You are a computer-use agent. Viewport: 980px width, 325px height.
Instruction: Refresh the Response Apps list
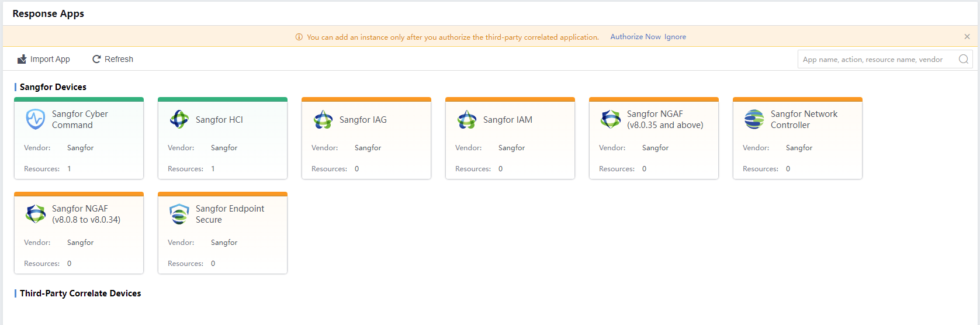(113, 59)
